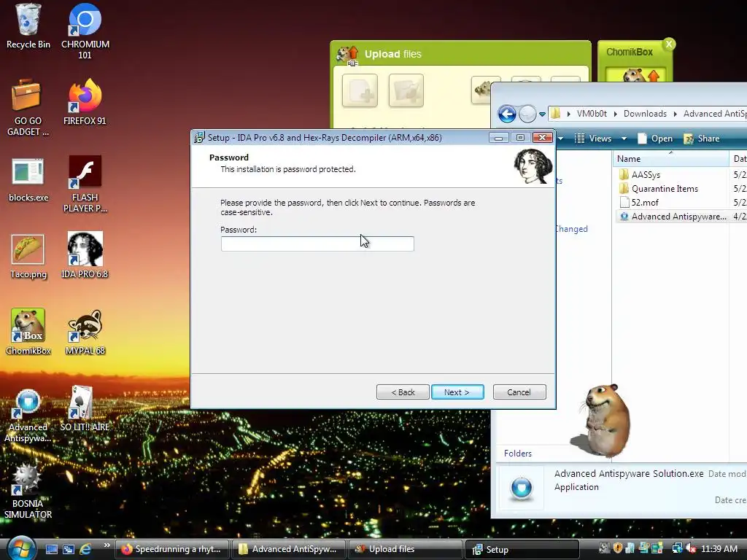The height and width of the screenshot is (560, 747).
Task: Click the Views button in Explorer toolbar
Action: coord(593,139)
